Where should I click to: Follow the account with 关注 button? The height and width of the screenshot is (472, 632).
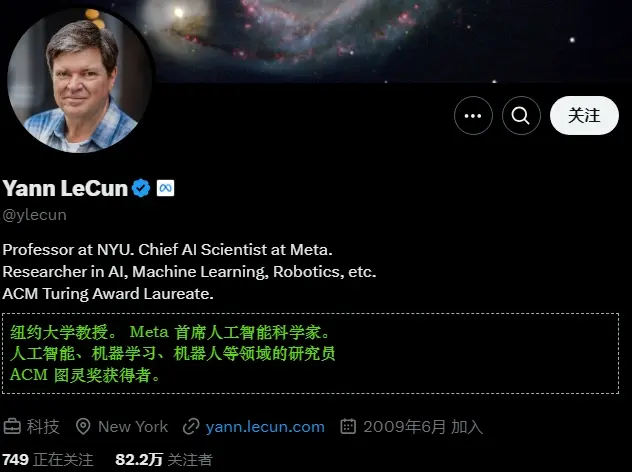[x=584, y=116]
